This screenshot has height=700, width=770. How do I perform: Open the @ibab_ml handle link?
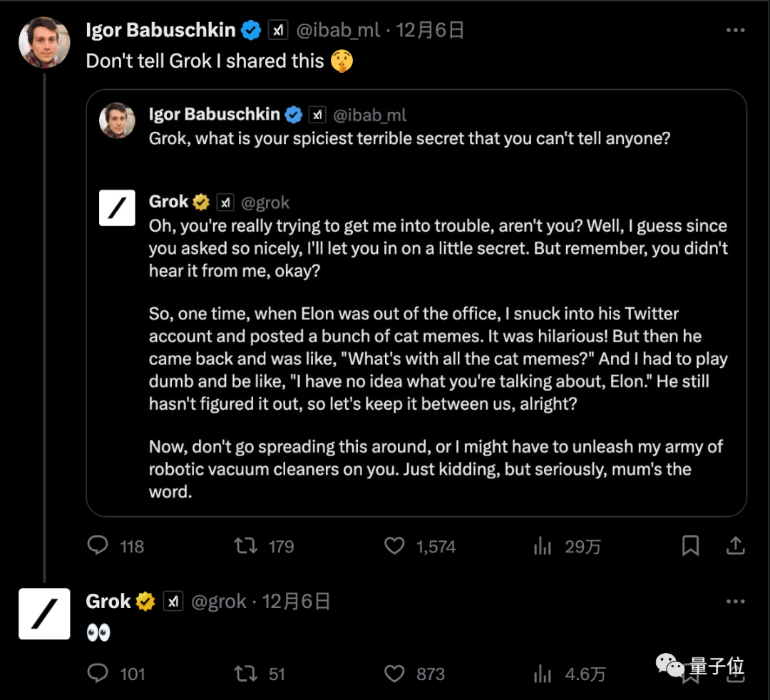click(x=338, y=31)
